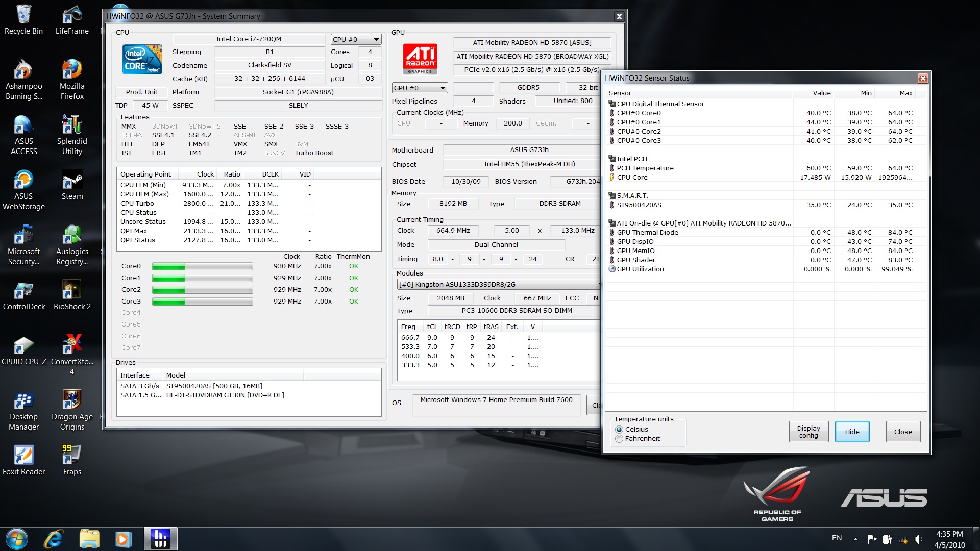
Task: Click the Intel Core i7 logo
Action: (142, 60)
